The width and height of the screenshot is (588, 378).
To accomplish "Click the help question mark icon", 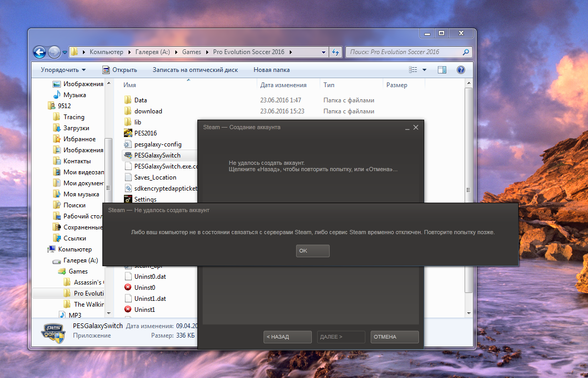I will coord(461,70).
